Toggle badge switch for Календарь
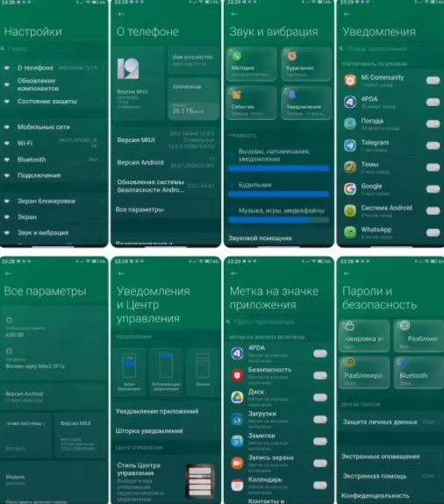444x504 pixels. [x=320, y=485]
